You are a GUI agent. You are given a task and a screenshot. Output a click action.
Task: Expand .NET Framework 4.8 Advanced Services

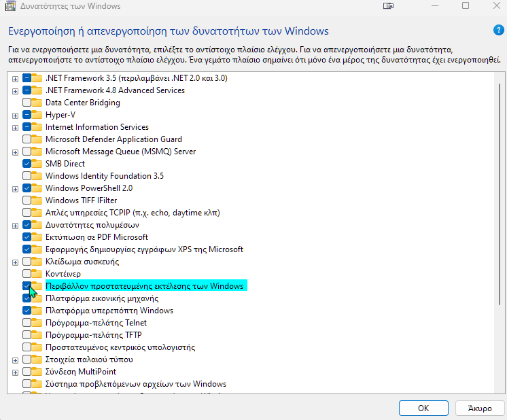[x=15, y=91]
